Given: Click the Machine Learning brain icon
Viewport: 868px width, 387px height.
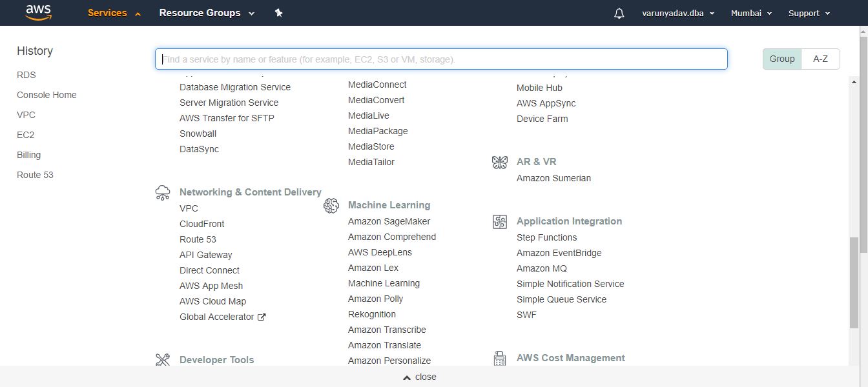Looking at the screenshot, I should 331,205.
